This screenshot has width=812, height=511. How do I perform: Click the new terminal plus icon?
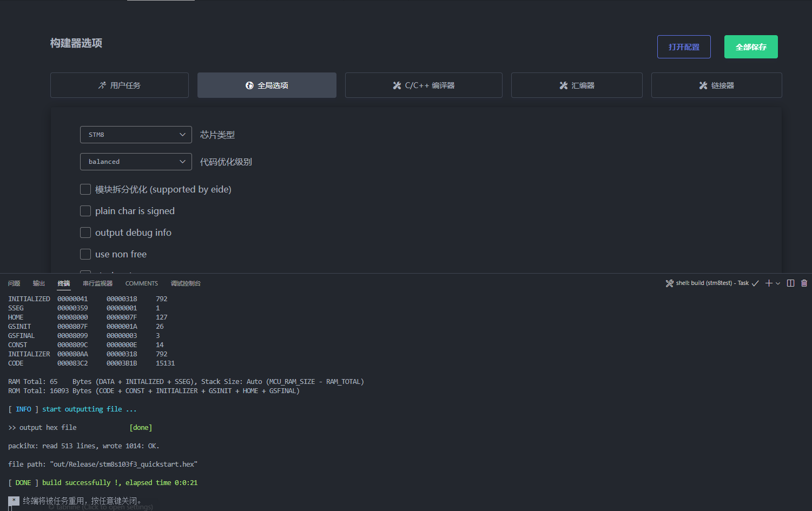pyautogui.click(x=769, y=283)
